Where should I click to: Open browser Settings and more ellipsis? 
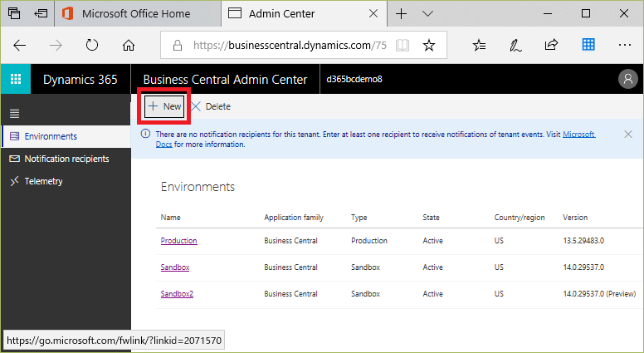(x=624, y=45)
